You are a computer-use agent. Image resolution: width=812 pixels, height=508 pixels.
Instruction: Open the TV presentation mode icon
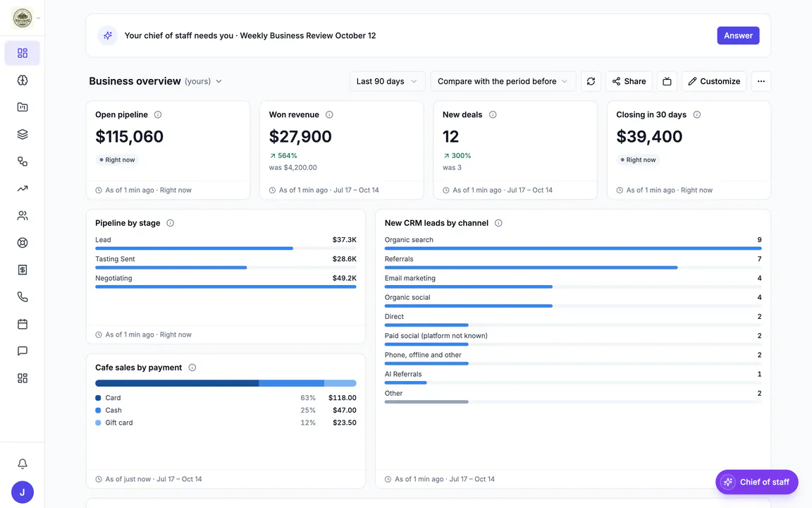tap(667, 81)
